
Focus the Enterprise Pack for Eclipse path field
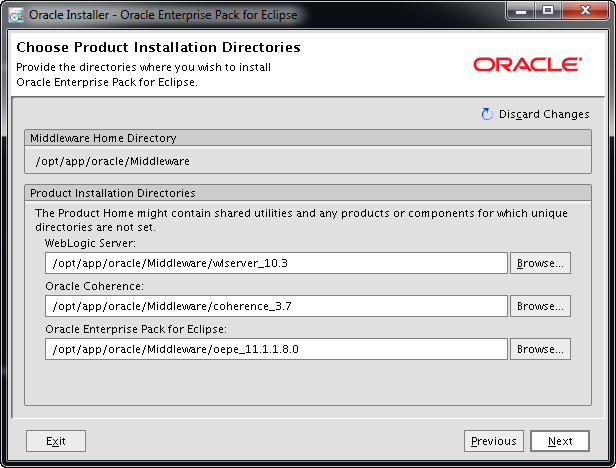pos(276,349)
